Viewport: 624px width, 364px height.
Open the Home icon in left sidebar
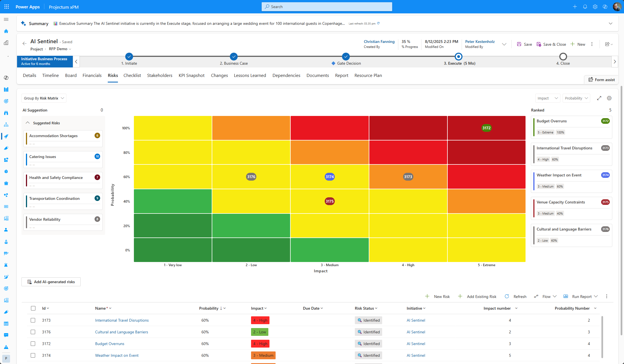(6, 31)
